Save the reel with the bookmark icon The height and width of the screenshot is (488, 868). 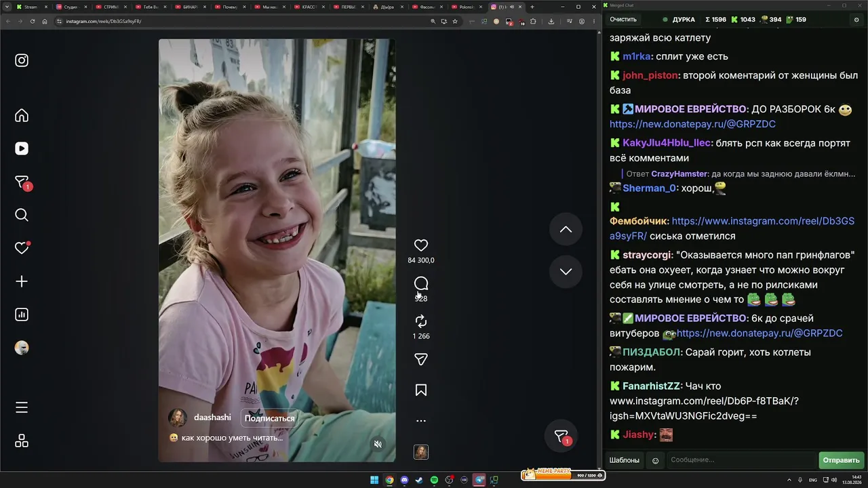pyautogui.click(x=421, y=390)
